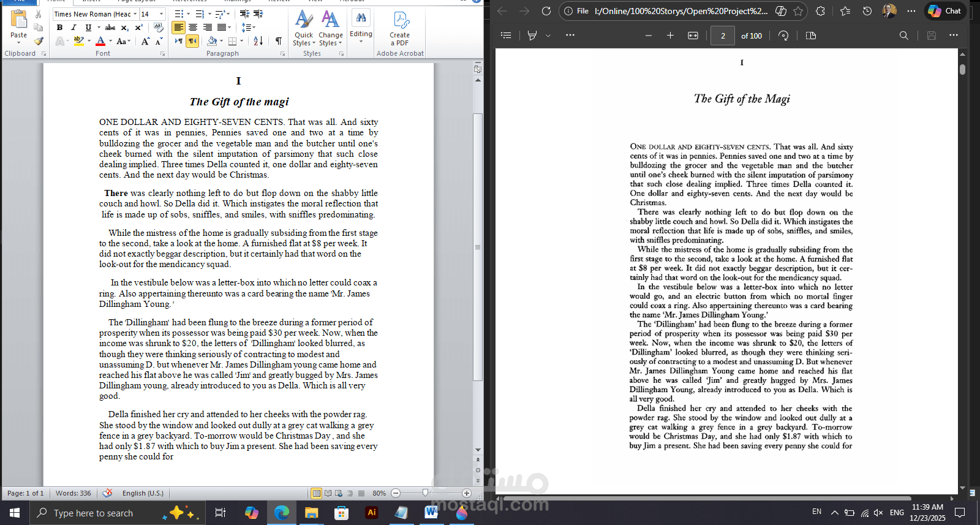Image resolution: width=980 pixels, height=525 pixels.
Task: Open Adobe Illustrator from the taskbar
Action: click(x=371, y=513)
